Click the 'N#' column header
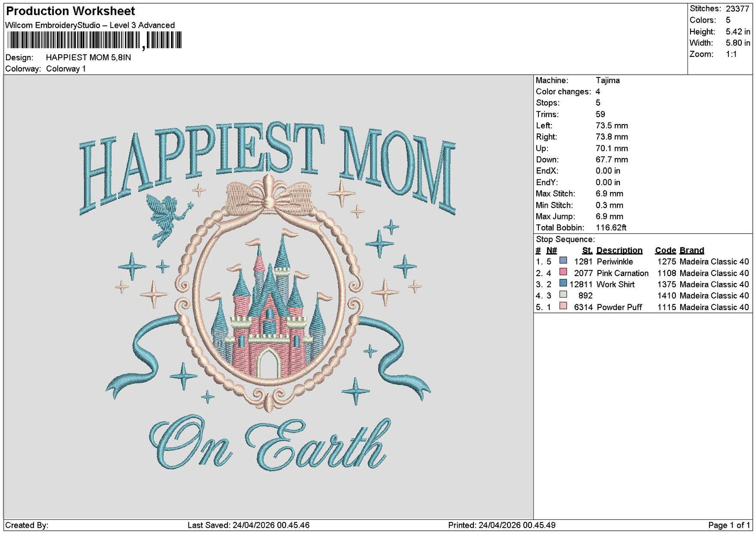The image size is (756, 534). (552, 251)
